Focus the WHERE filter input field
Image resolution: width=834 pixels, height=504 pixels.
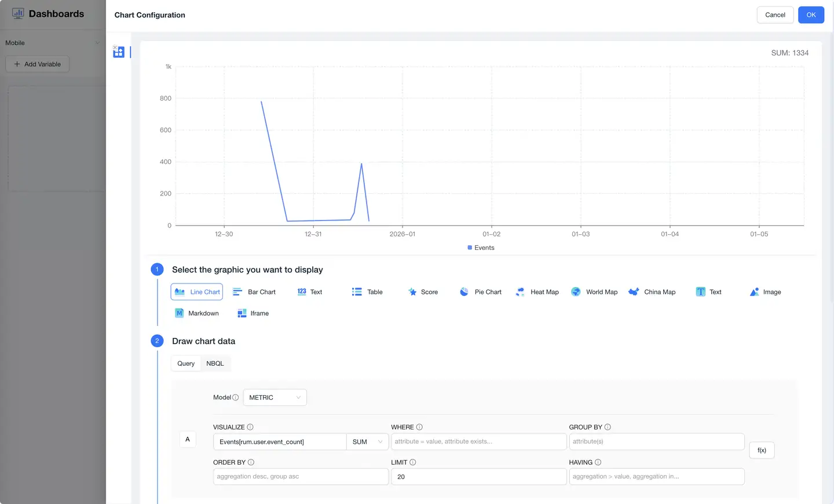[x=478, y=442]
